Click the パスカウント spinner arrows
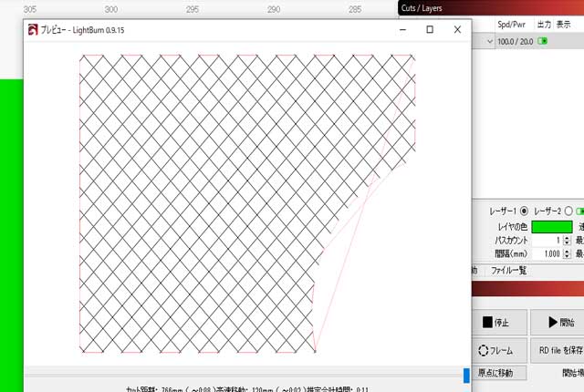Image resolution: width=584 pixels, height=392 pixels. tap(567, 241)
